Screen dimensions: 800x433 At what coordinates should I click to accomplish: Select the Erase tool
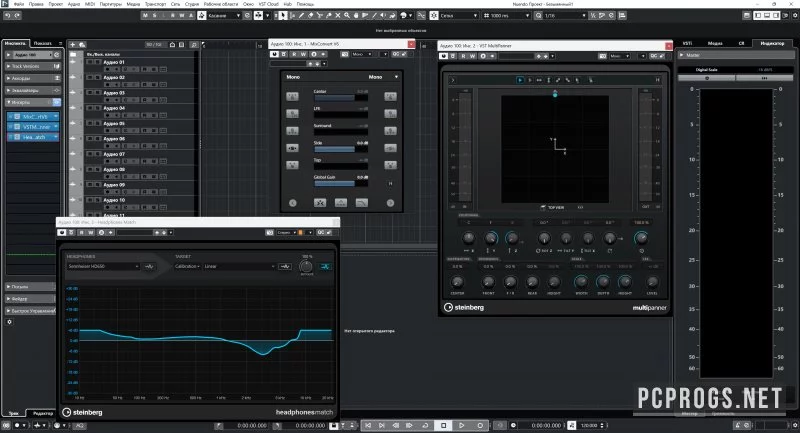coord(311,15)
